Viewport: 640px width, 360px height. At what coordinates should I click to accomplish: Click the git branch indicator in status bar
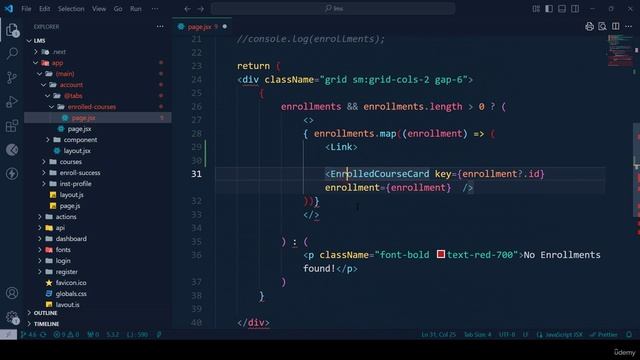[x=28, y=335]
